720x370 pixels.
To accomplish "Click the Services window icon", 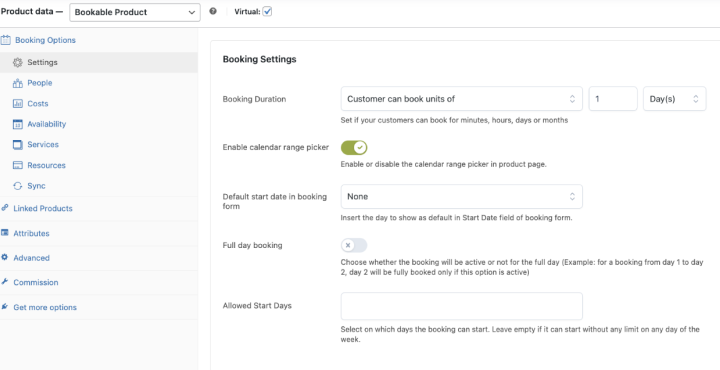I will pos(18,145).
